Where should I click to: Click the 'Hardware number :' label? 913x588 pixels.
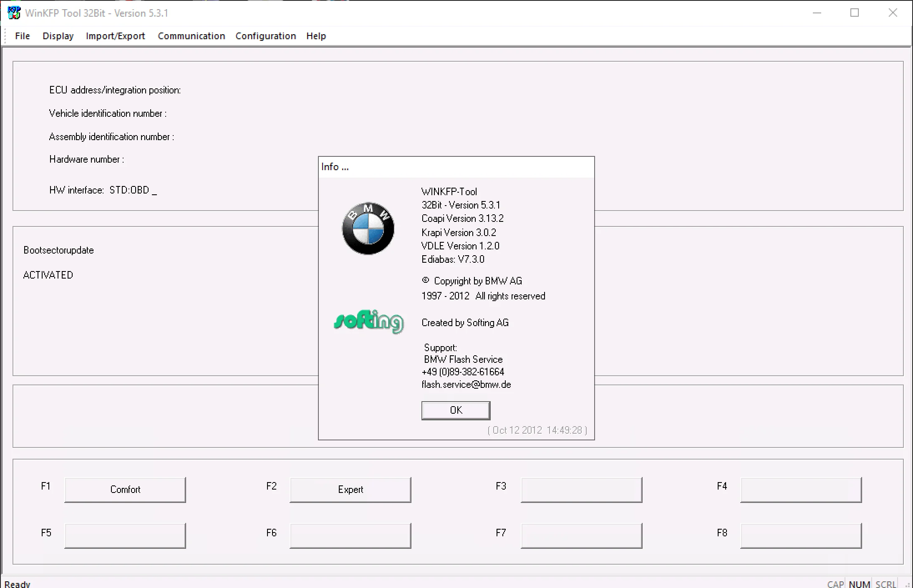tap(86, 159)
